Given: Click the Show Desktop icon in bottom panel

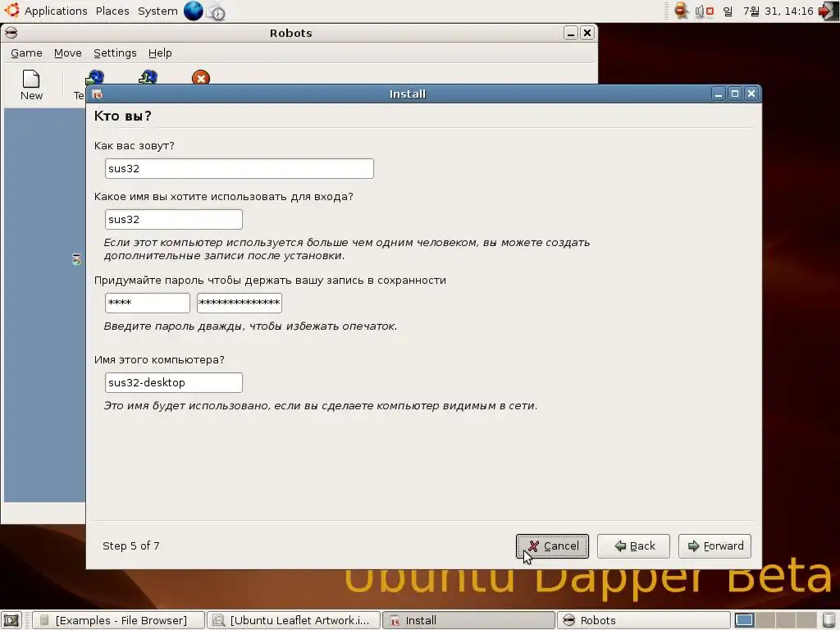Looking at the screenshot, I should (11, 620).
